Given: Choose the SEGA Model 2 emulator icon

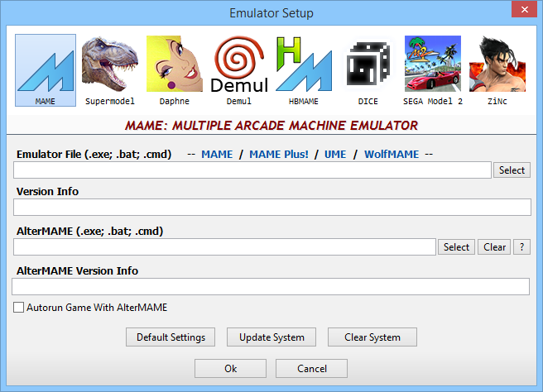Looking at the screenshot, I should click(x=433, y=70).
